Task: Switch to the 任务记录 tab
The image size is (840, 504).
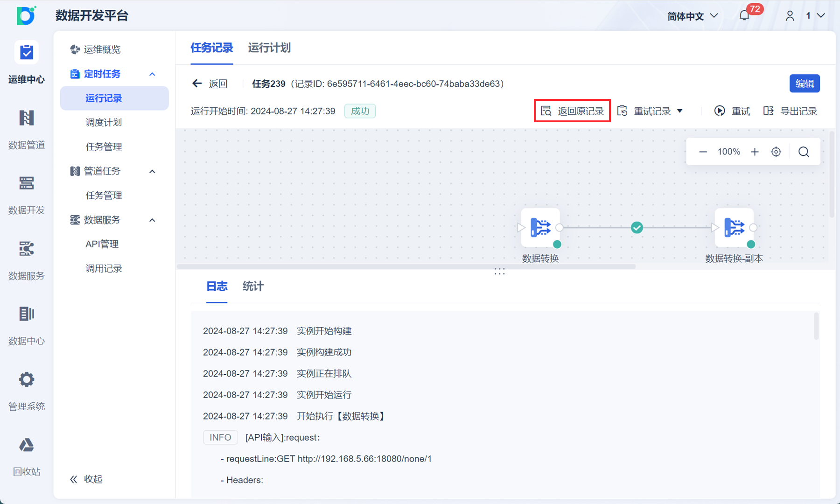Action: [212, 48]
